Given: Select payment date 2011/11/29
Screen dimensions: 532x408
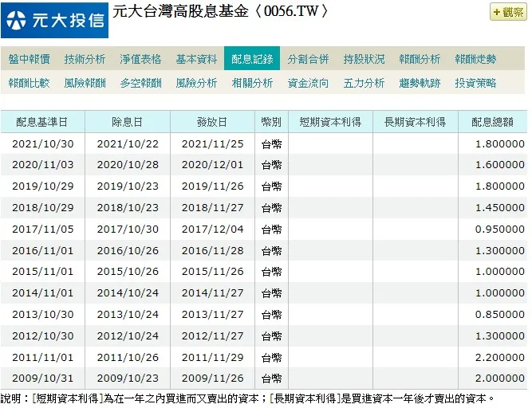Looking at the screenshot, I should [212, 357].
